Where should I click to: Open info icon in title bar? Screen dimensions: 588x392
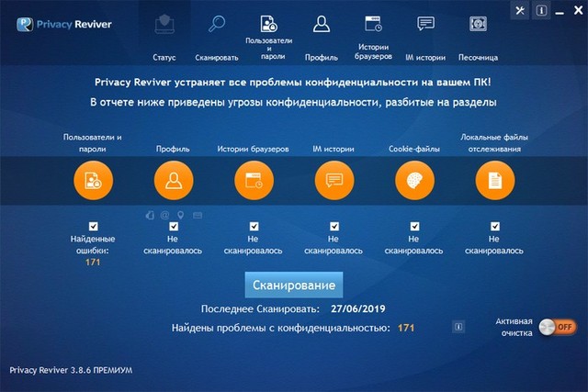541,10
